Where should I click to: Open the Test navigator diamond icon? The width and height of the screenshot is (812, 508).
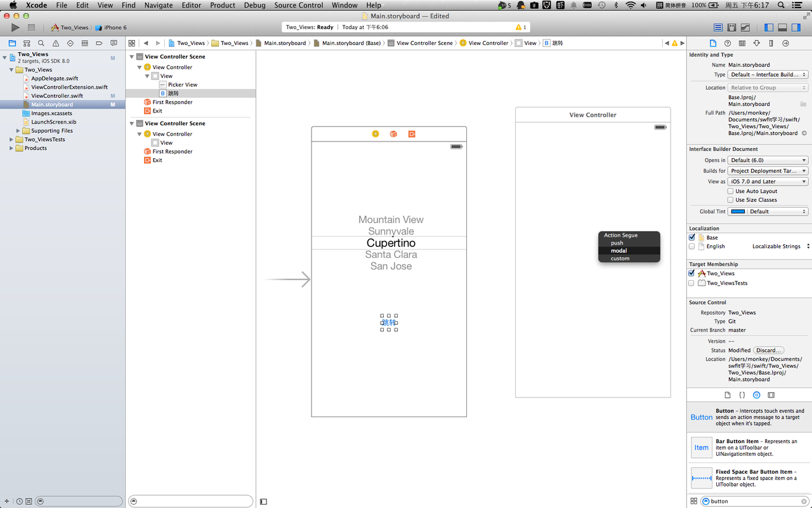[x=70, y=43]
